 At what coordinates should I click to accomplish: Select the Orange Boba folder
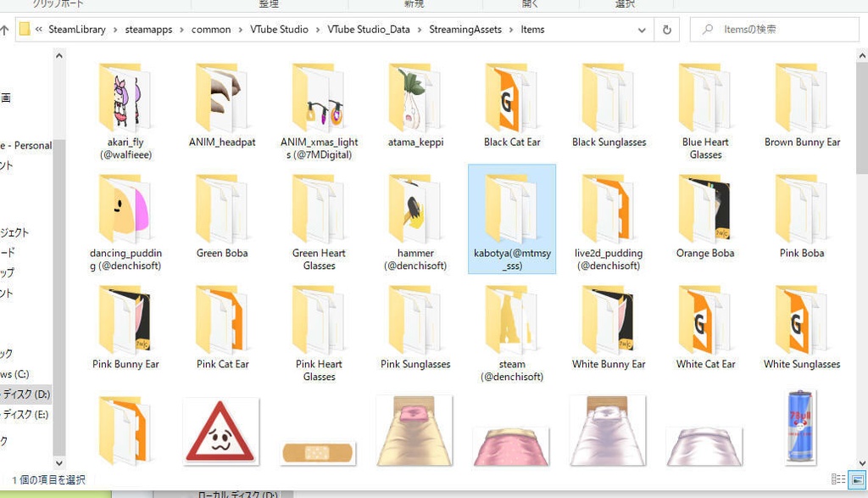tap(705, 216)
